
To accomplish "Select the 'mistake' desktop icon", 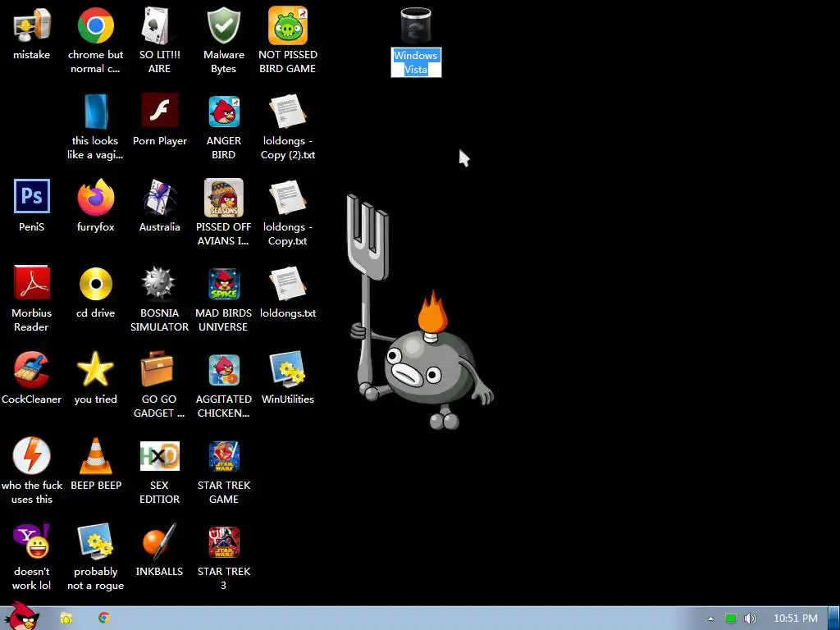I will pos(32,25).
